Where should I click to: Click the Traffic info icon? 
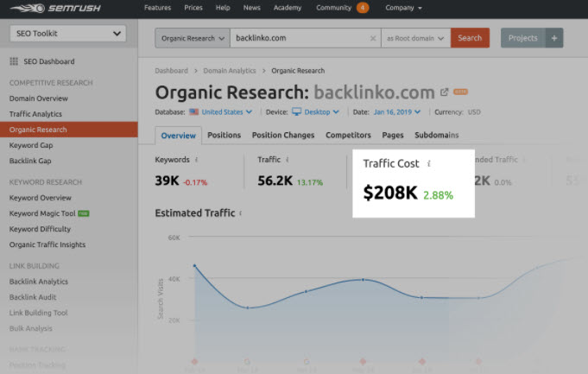pyautogui.click(x=288, y=160)
